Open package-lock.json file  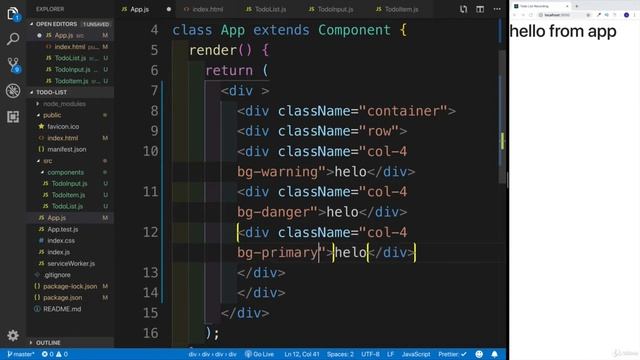point(70,287)
